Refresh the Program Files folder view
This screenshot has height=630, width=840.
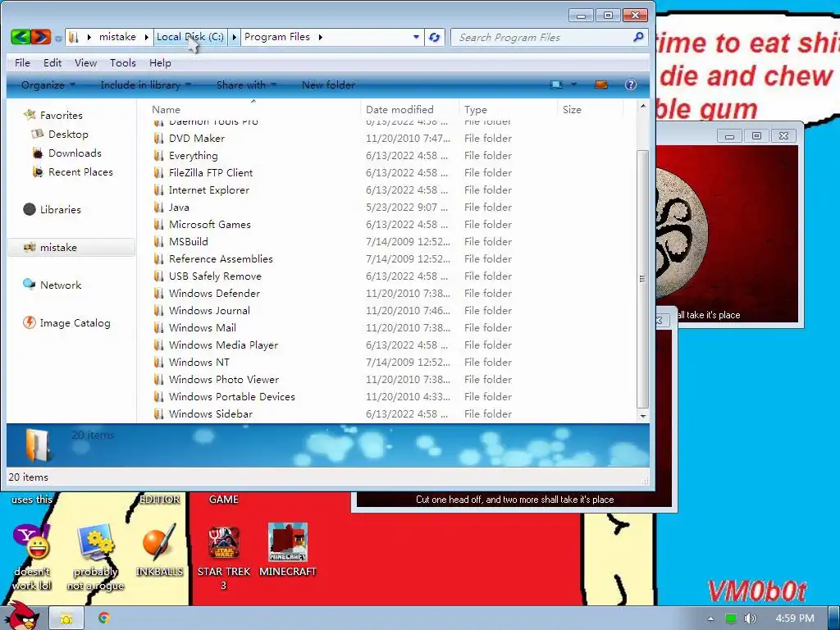[x=435, y=38]
